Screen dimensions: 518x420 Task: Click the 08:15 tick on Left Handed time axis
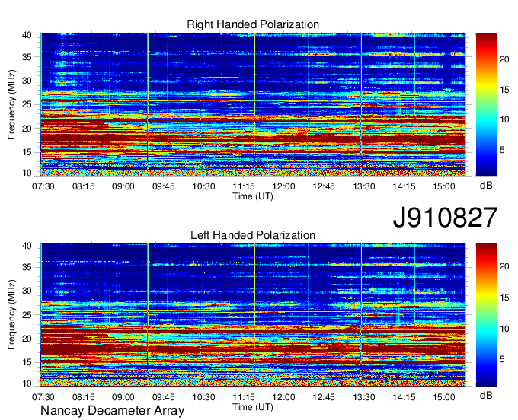pyautogui.click(x=83, y=397)
